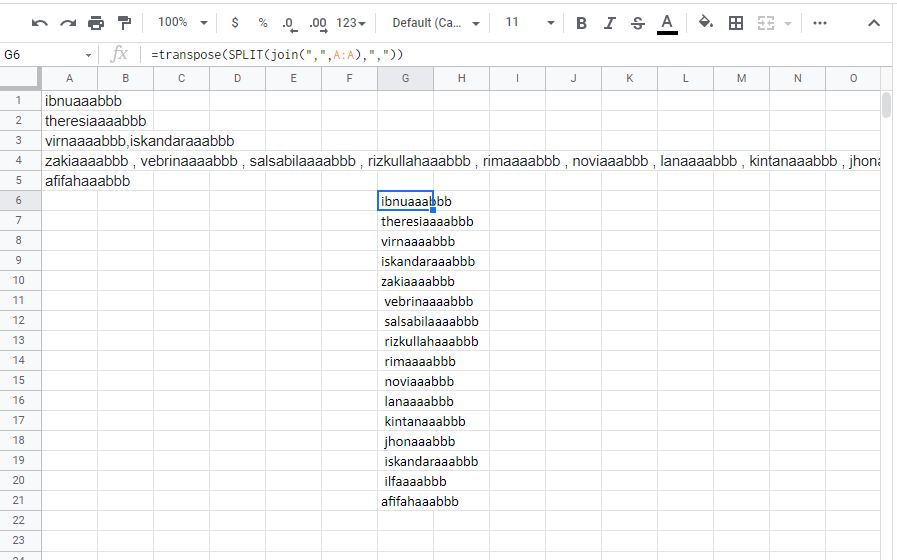Increase decimal places
Screen dimensions: 897x560
pos(317,23)
